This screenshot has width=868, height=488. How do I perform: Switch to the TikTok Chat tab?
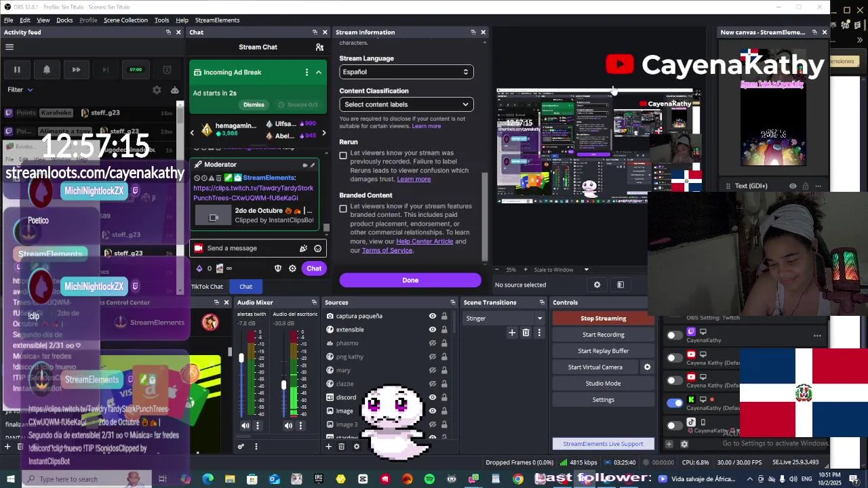207,287
